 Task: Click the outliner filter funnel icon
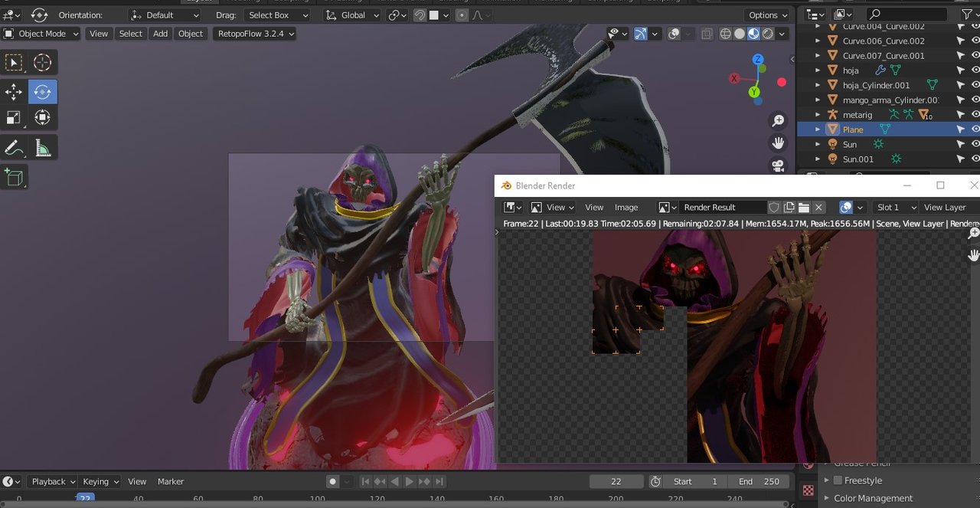966,14
